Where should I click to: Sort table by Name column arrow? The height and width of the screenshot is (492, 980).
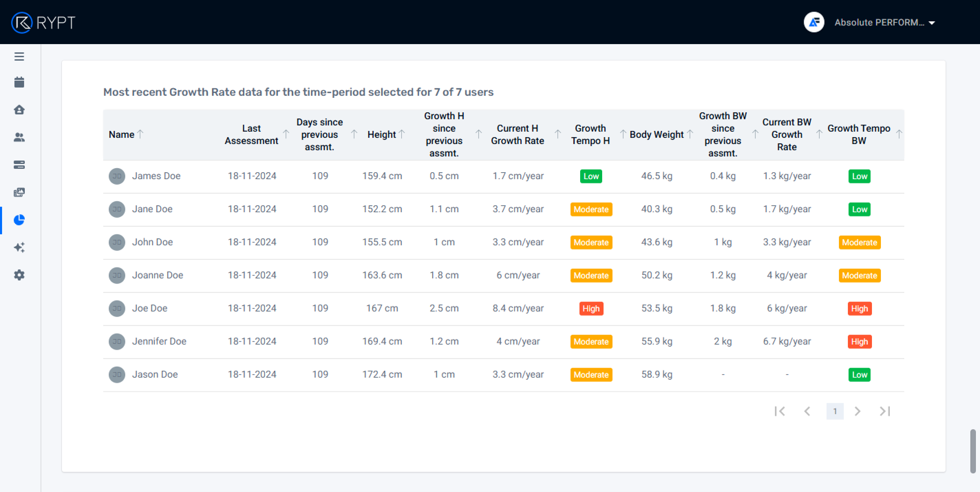pyautogui.click(x=140, y=134)
